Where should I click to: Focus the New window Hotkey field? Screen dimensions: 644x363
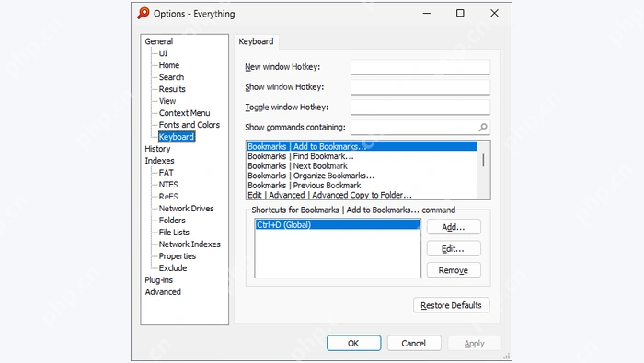point(420,67)
